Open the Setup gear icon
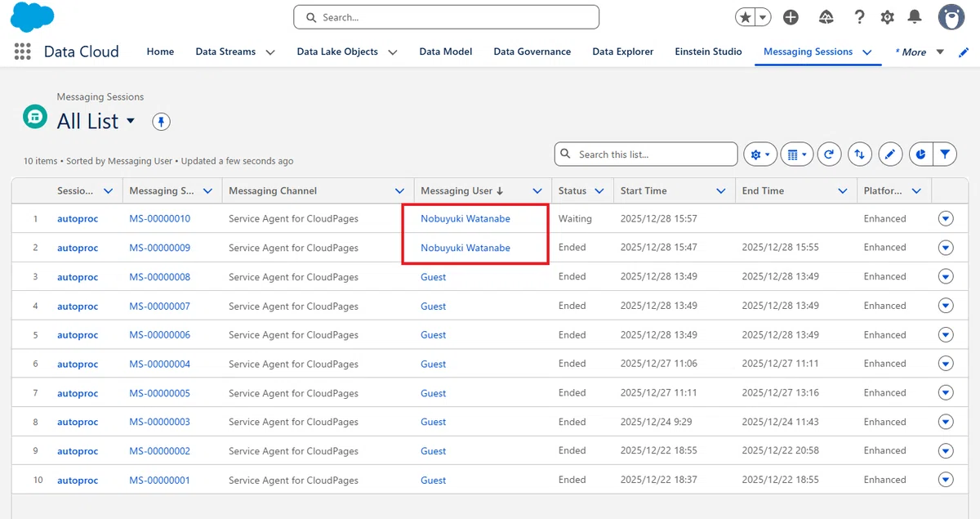Image resolution: width=980 pixels, height=519 pixels. click(x=888, y=17)
